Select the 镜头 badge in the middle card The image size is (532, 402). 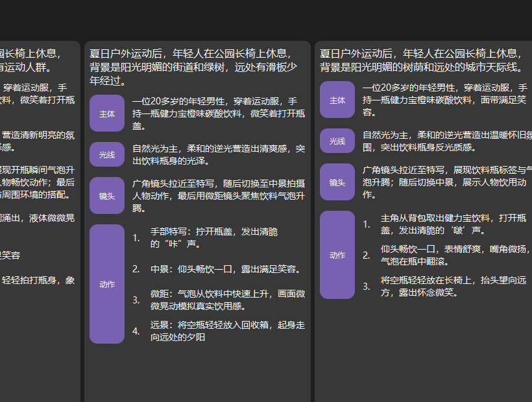tap(106, 195)
